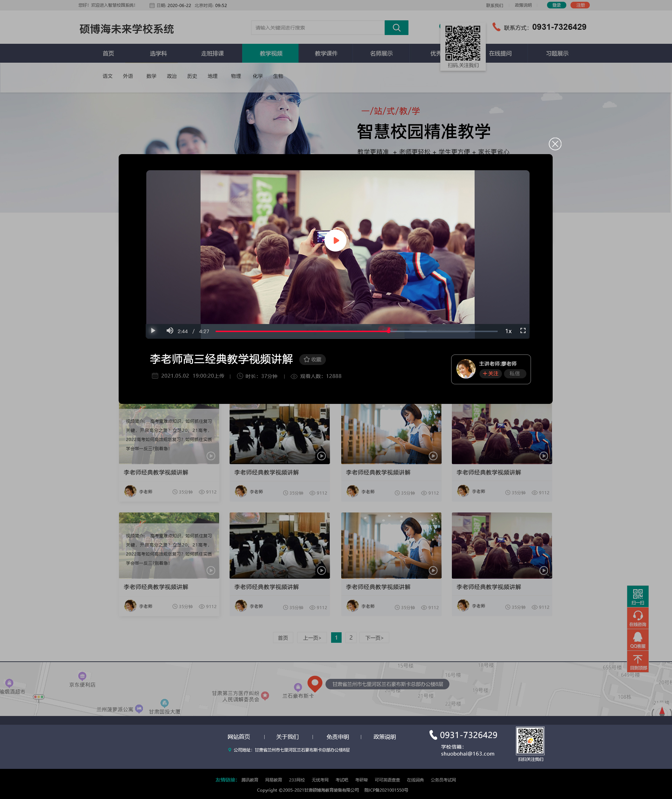Viewport: 672px width, 799px height.
Task: Open the 扫一扫 QR sidebar icon
Action: coord(638,596)
